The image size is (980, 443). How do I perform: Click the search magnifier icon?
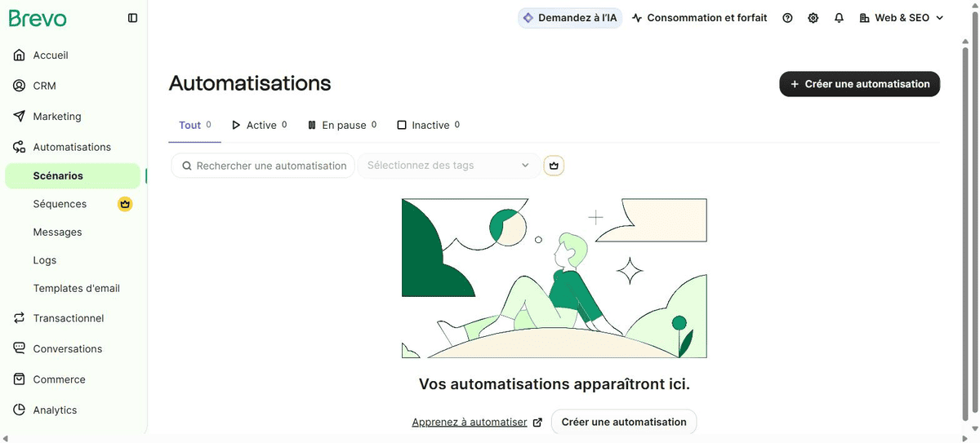pos(187,166)
